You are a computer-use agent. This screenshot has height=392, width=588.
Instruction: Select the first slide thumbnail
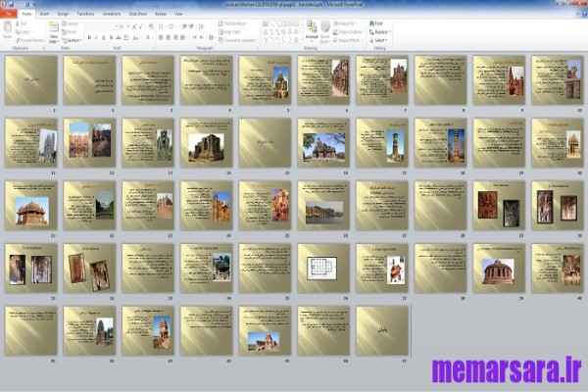click(x=30, y=80)
